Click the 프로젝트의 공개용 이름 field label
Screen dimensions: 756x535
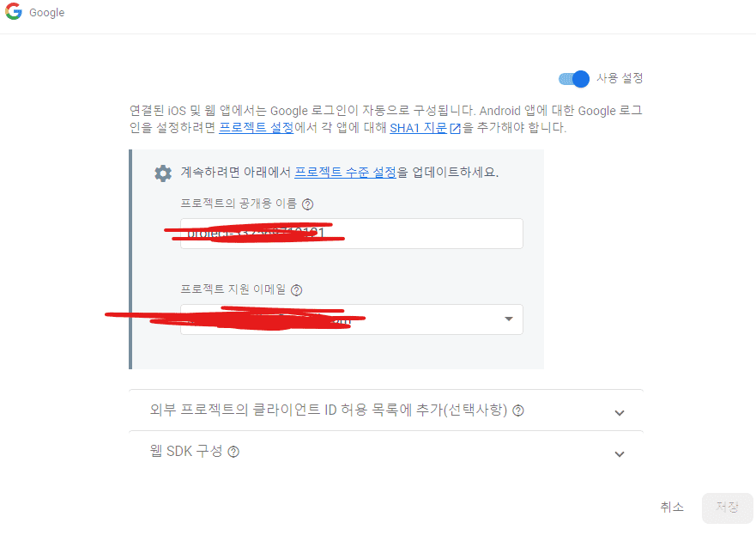click(x=239, y=204)
